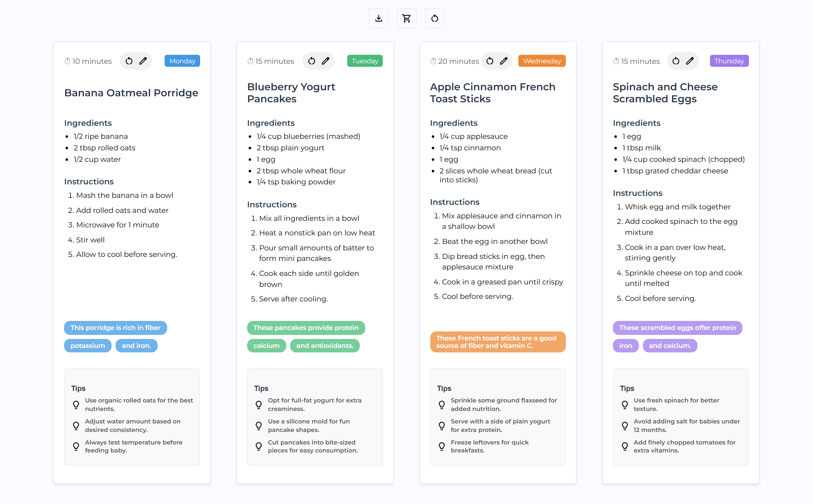Click the Banana Oatmeal Porridge title
Image resolution: width=813 pixels, height=504 pixels.
(x=131, y=93)
